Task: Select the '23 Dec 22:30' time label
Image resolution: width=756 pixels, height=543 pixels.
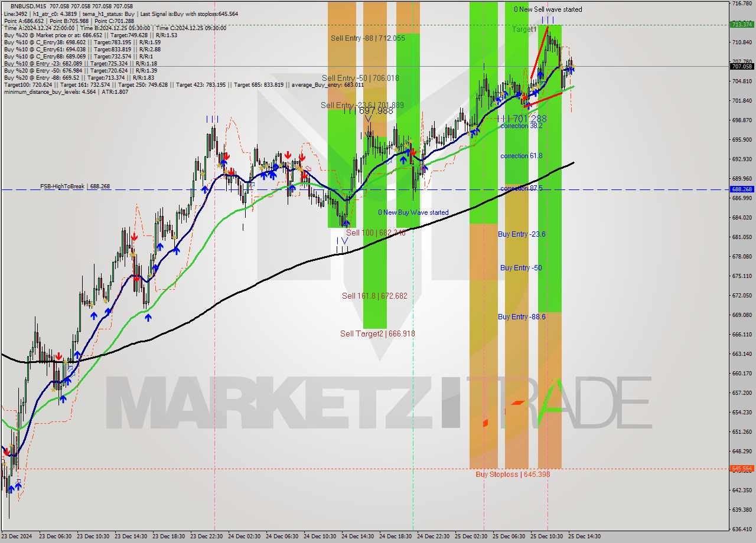Action: click(x=206, y=537)
